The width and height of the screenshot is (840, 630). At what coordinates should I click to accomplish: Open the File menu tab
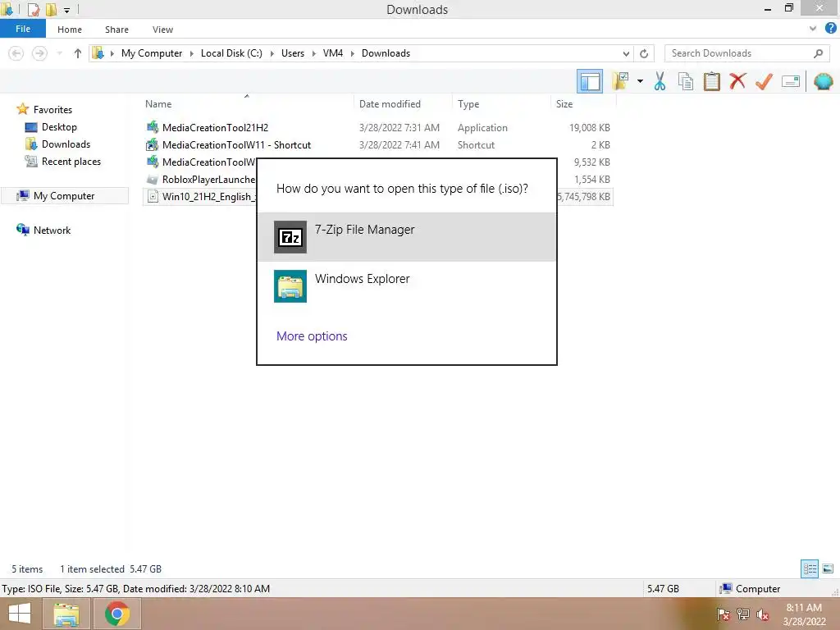pos(23,29)
